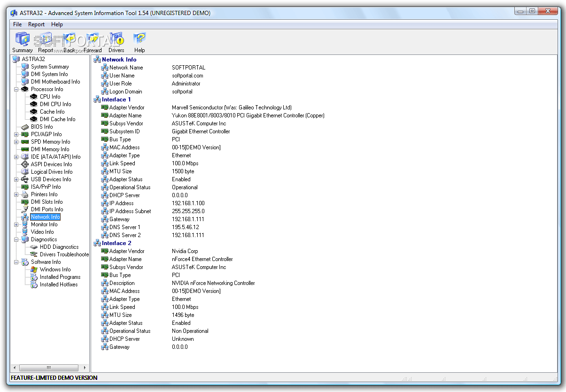Select Windows Info tree item
Viewport: 566px width, 392px height.
55,269
